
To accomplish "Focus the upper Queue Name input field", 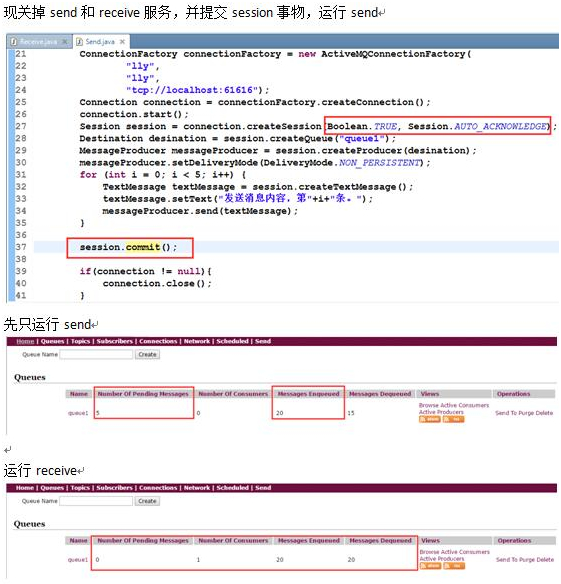I will 96,354.
